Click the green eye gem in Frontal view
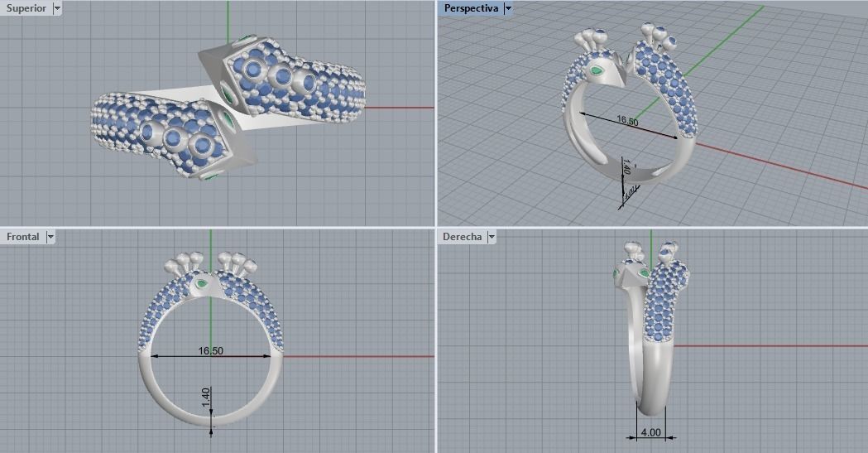The image size is (868, 453). point(202,284)
